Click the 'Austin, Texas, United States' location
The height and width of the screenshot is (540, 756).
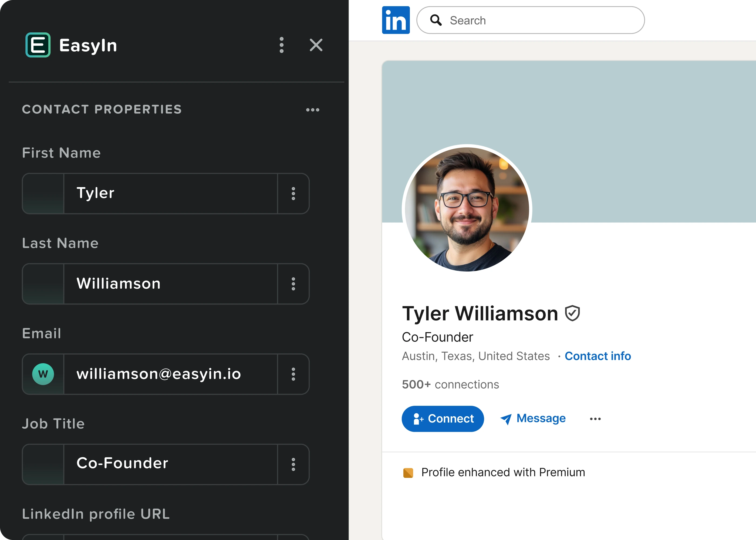point(476,356)
